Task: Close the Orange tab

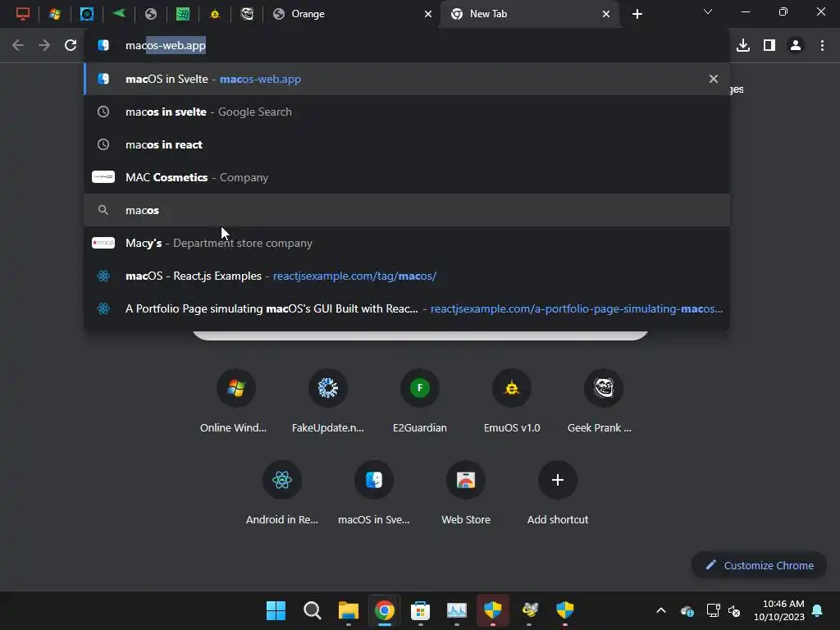Action: pos(428,14)
